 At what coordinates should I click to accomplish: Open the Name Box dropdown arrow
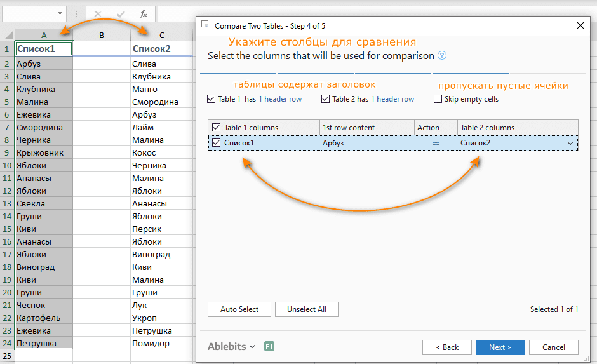[60, 13]
